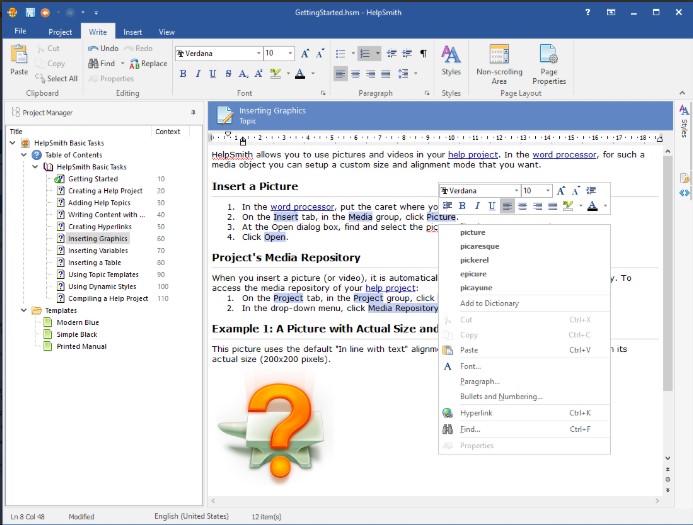Open the font size dropdown in mini toolbar

(x=547, y=190)
